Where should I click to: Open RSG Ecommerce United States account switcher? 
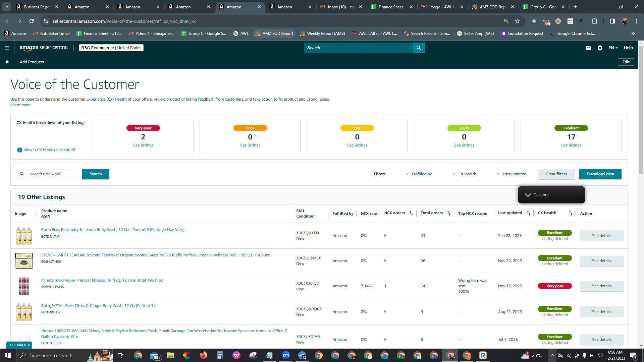coord(111,48)
